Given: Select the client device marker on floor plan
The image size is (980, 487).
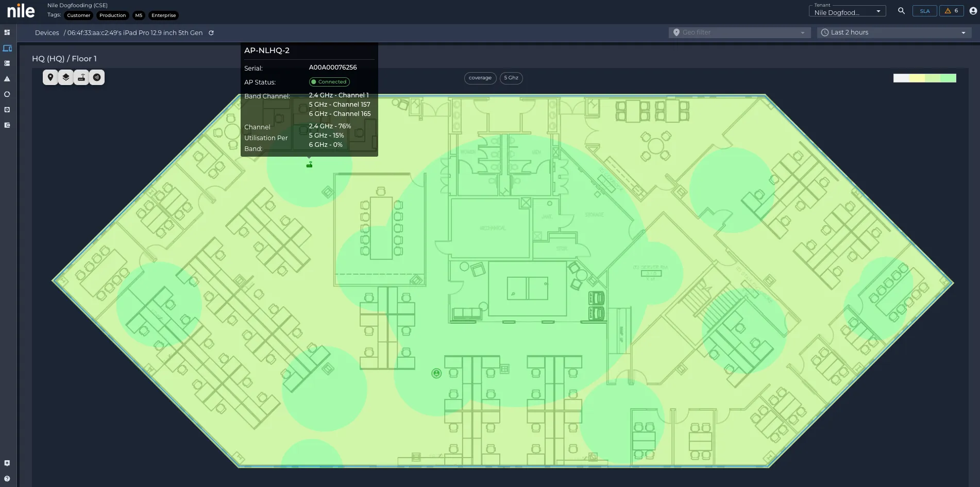Looking at the screenshot, I should [436, 373].
